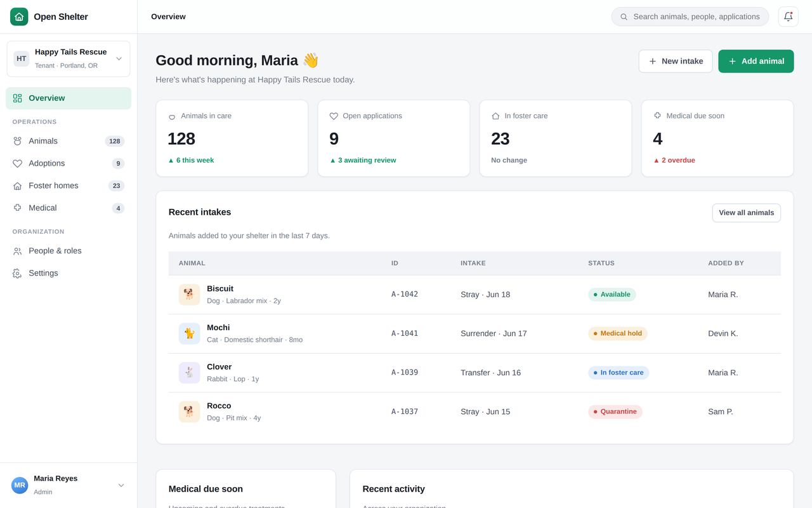Click the Animals in care stat card
The image size is (812, 508).
click(232, 138)
